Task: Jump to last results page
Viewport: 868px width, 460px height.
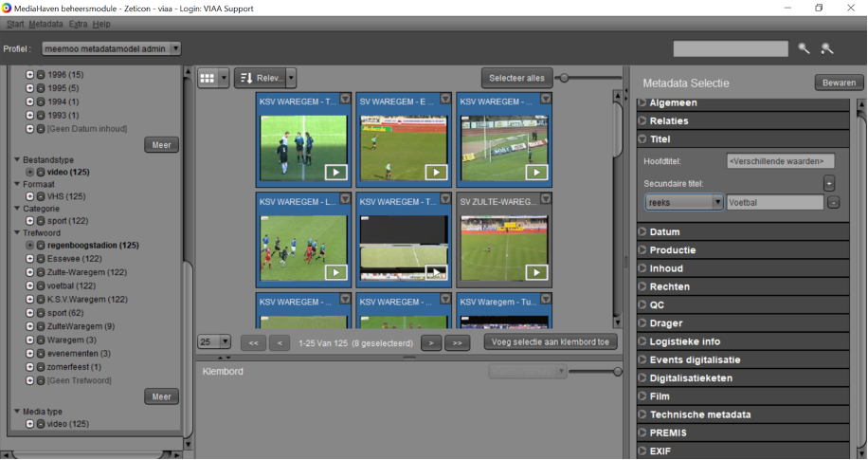Action: (458, 343)
